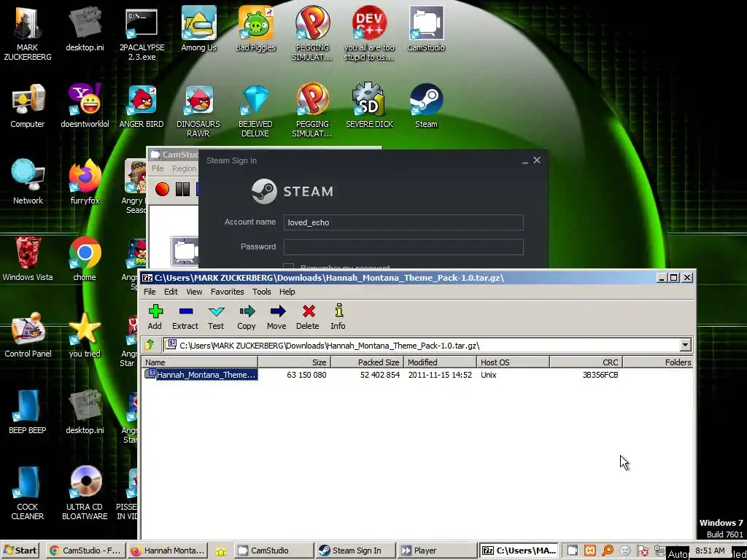The image size is (747, 560).
Task: Select the Windows Vista recycle bin icon
Action: pos(27,259)
